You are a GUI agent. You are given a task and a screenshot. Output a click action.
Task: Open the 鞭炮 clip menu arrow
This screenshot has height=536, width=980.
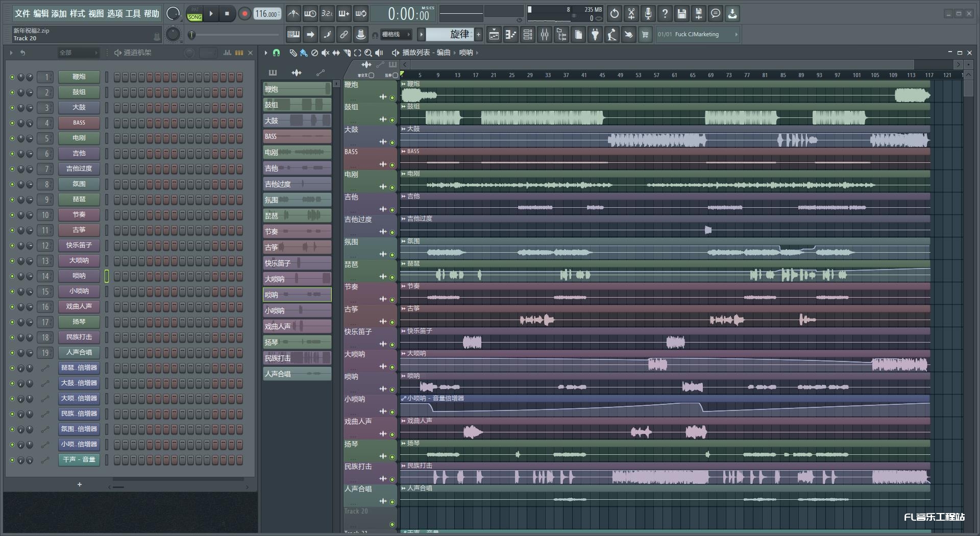click(x=403, y=84)
